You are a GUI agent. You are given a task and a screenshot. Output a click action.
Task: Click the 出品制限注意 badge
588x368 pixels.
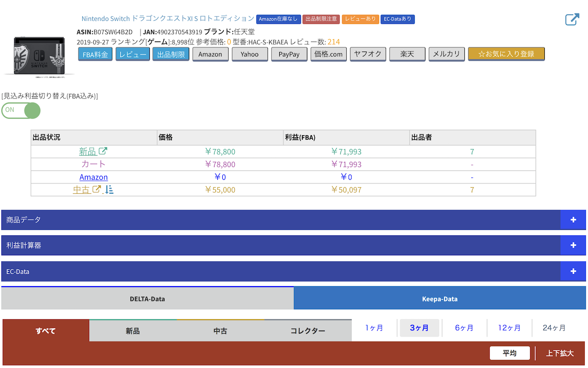click(x=321, y=19)
